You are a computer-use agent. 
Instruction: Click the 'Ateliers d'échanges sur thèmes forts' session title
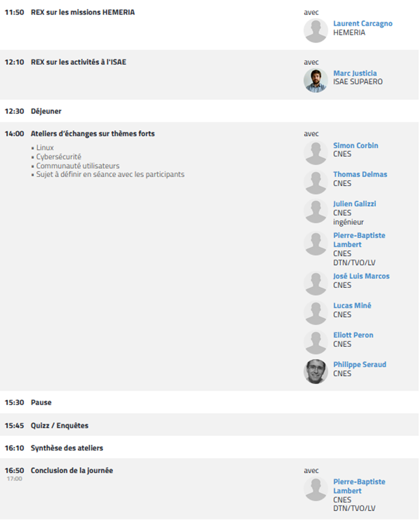(93, 134)
